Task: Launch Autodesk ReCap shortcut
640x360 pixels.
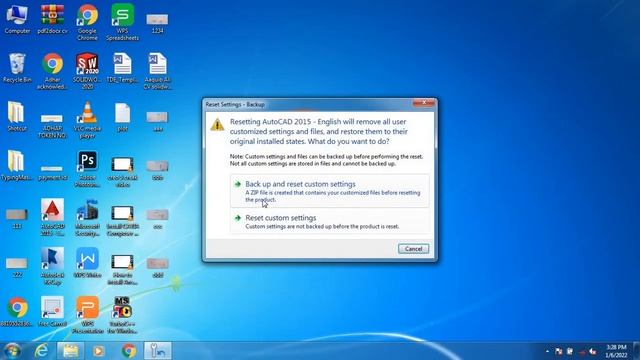Action: tap(52, 267)
